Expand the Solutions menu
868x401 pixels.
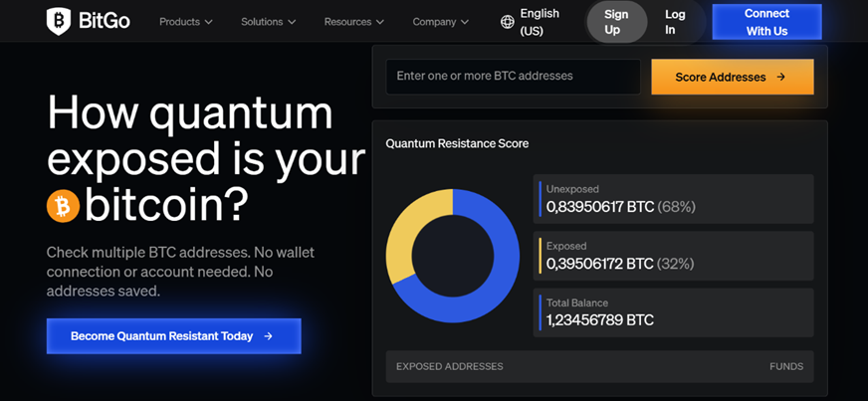[x=269, y=22]
